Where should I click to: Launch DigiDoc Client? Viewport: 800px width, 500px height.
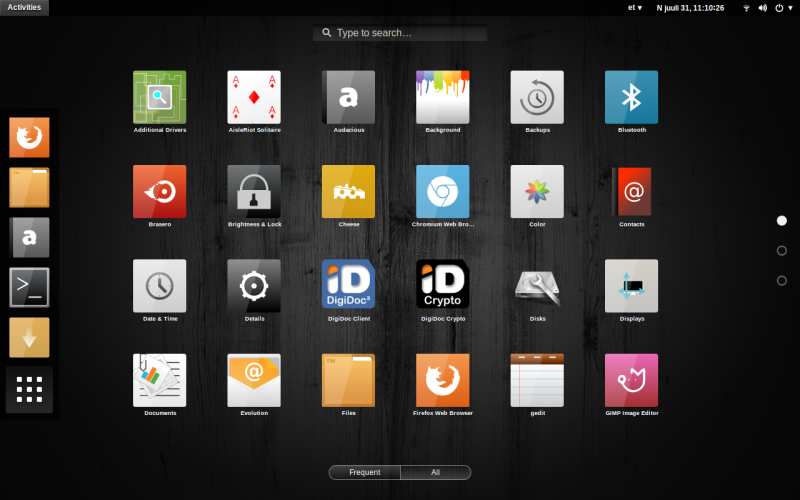(348, 284)
